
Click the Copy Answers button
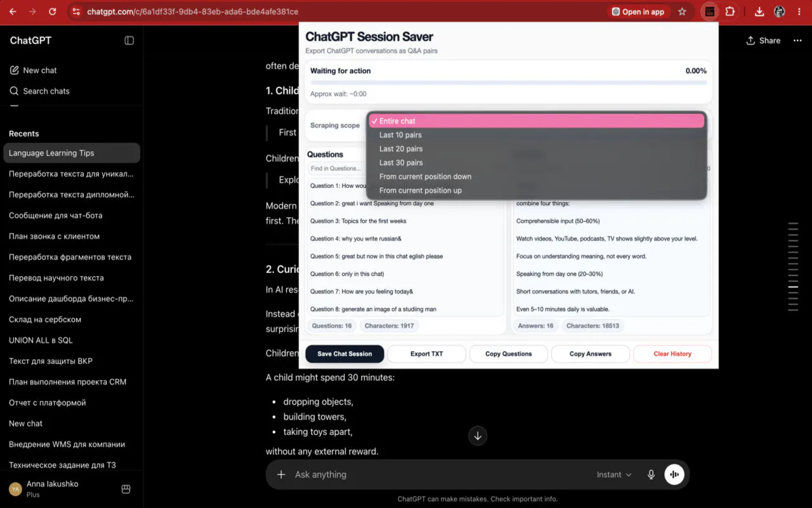(591, 354)
